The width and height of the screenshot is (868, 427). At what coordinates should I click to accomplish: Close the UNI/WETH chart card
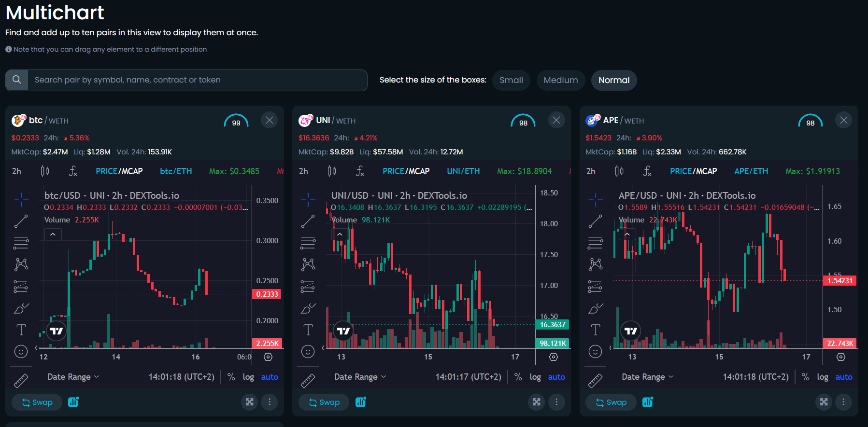pyautogui.click(x=556, y=120)
